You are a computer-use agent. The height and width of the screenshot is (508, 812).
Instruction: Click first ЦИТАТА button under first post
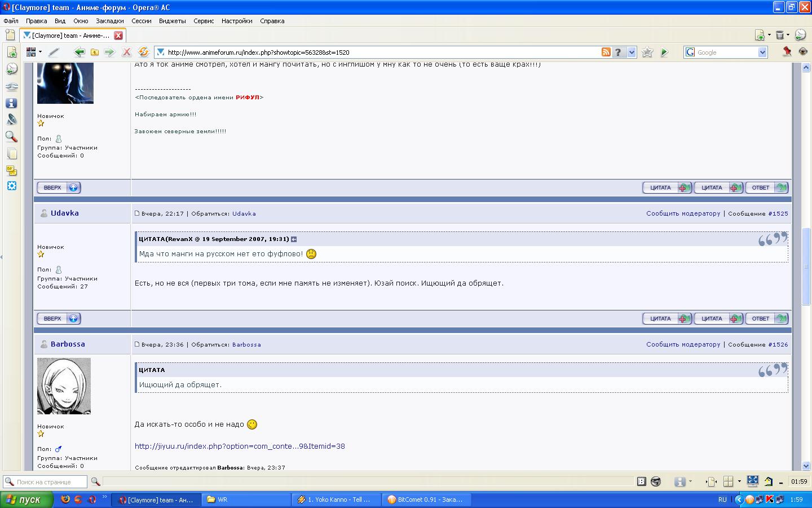667,187
